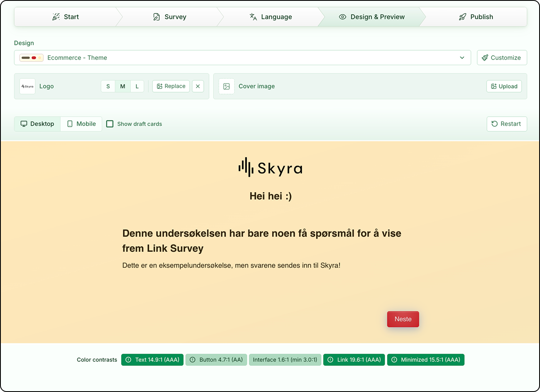Viewport: 540px width, 392px height.
Task: Click the info icon on Minimized contrast badge
Action: pyautogui.click(x=394, y=360)
